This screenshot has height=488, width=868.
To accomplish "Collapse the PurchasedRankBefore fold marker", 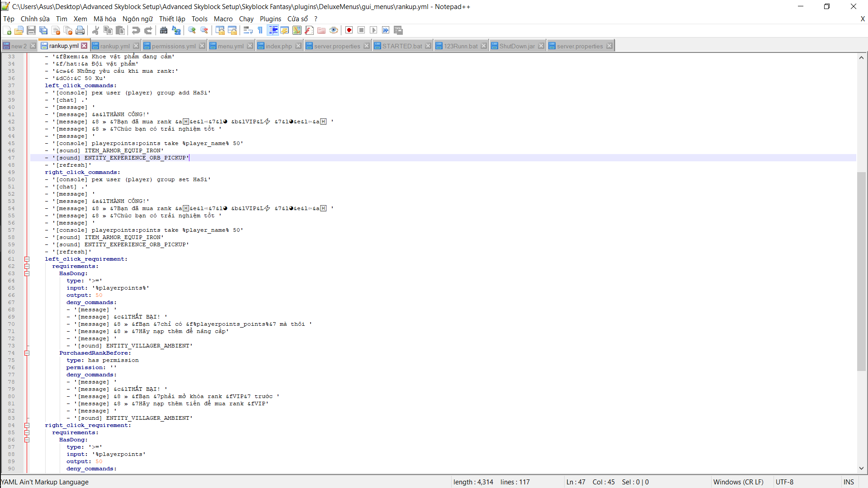I will coord(27,353).
